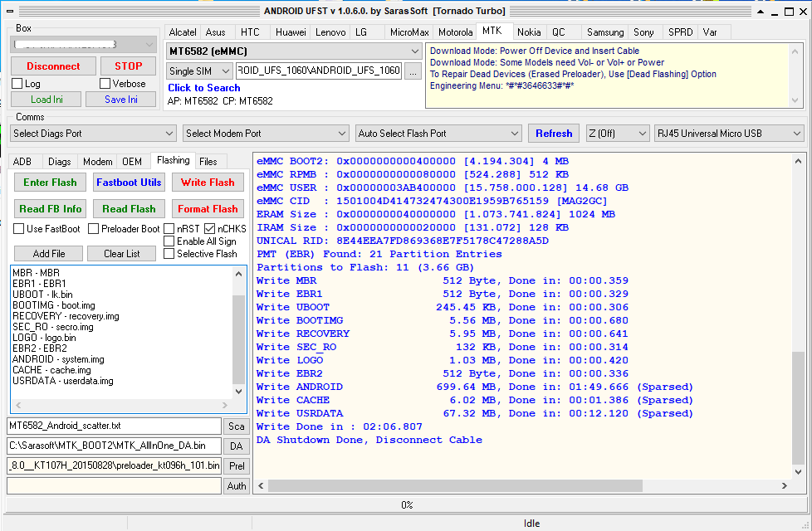The height and width of the screenshot is (531, 812).
Task: Open the SPRD tab
Action: 680,32
